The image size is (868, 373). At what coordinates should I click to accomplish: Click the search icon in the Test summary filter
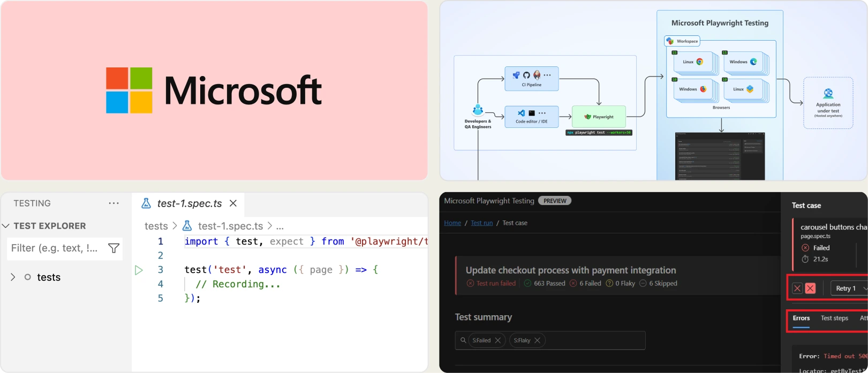point(463,340)
